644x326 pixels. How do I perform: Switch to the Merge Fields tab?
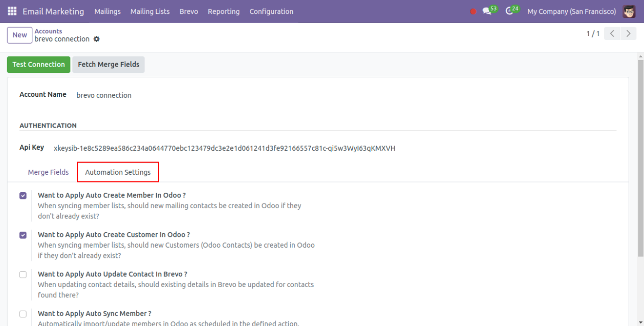pos(48,172)
